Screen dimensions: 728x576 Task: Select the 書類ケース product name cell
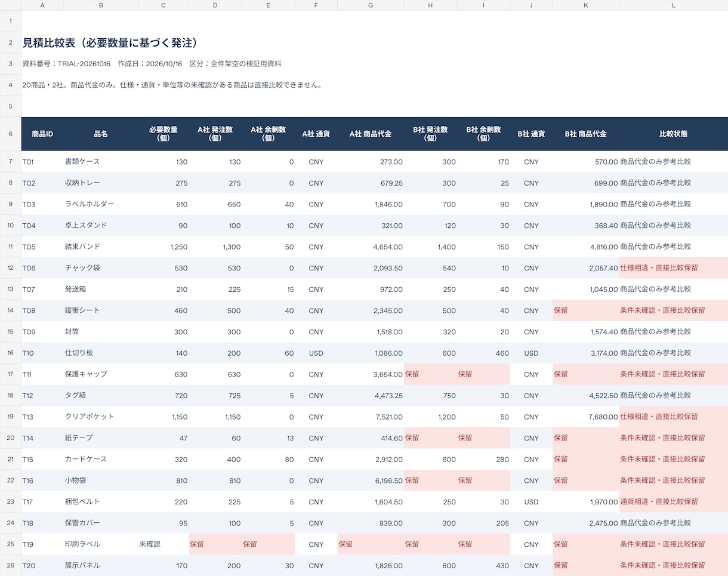tap(101, 162)
